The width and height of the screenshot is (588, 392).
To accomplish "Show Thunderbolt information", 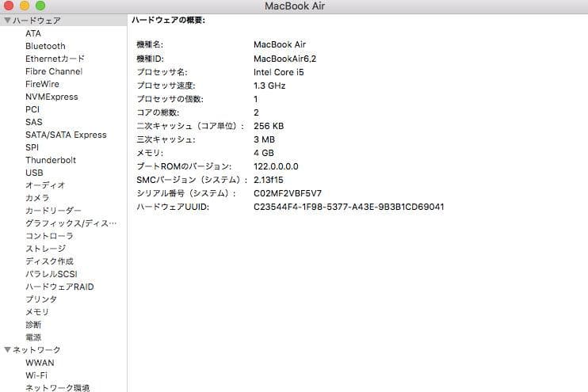I will 51,160.
